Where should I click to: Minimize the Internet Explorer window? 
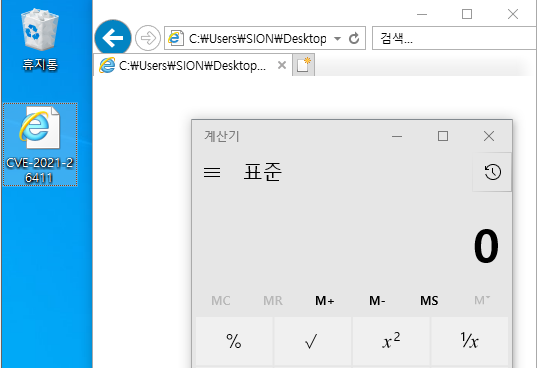(x=422, y=14)
